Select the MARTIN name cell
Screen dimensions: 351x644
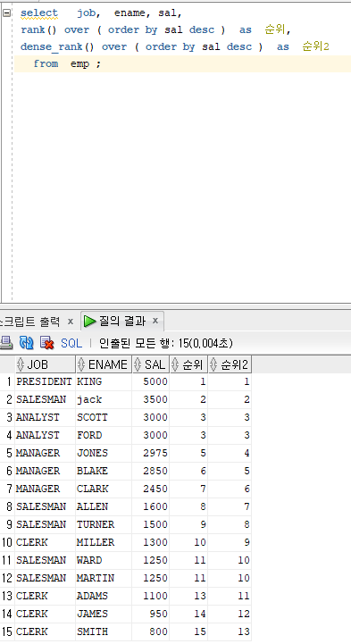tap(104, 578)
